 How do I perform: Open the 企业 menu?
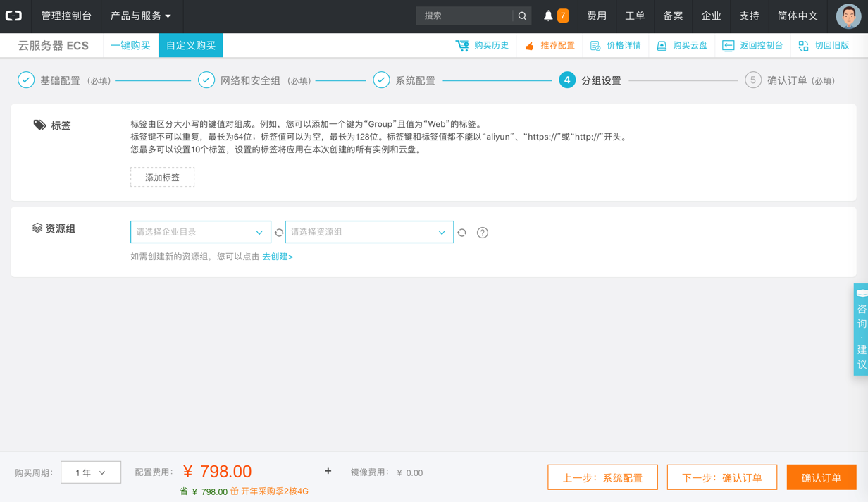tap(711, 16)
